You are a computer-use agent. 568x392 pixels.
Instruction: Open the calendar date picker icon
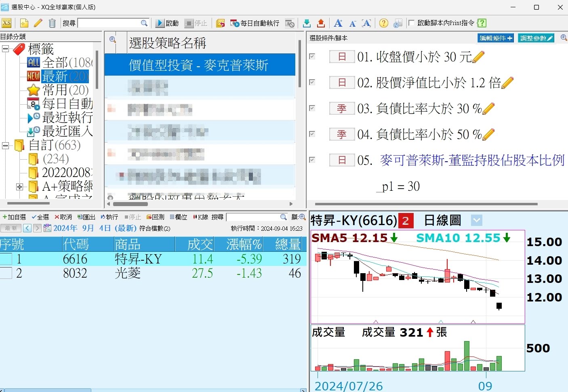click(x=47, y=228)
